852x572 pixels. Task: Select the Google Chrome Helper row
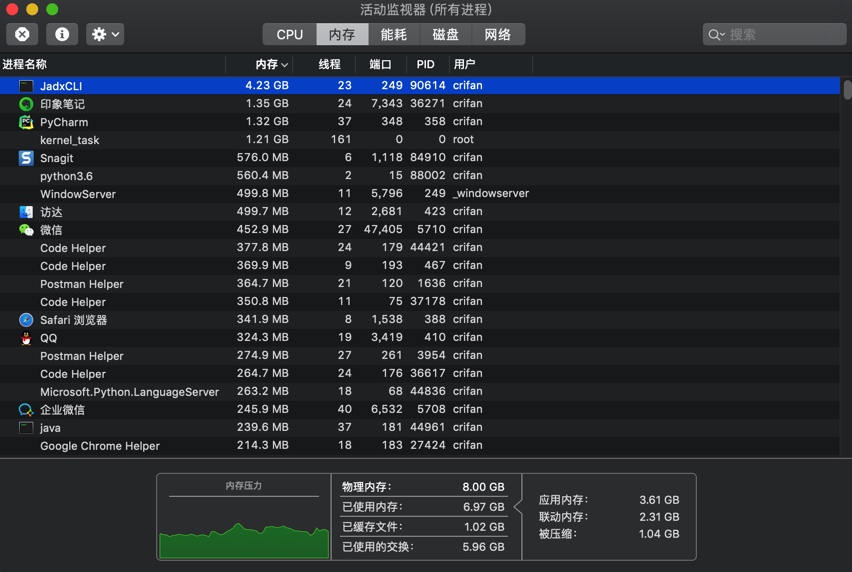click(x=419, y=445)
